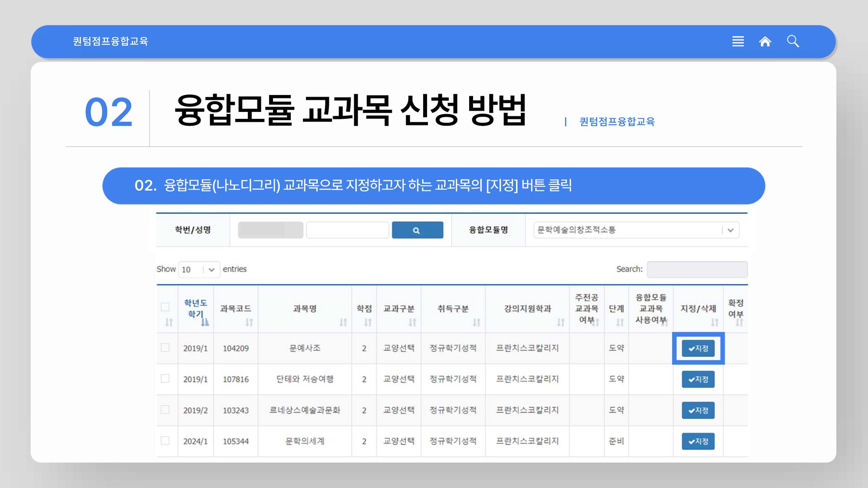Click 지정 button for 문학의세계
The width and height of the screenshot is (868, 488).
698,441
